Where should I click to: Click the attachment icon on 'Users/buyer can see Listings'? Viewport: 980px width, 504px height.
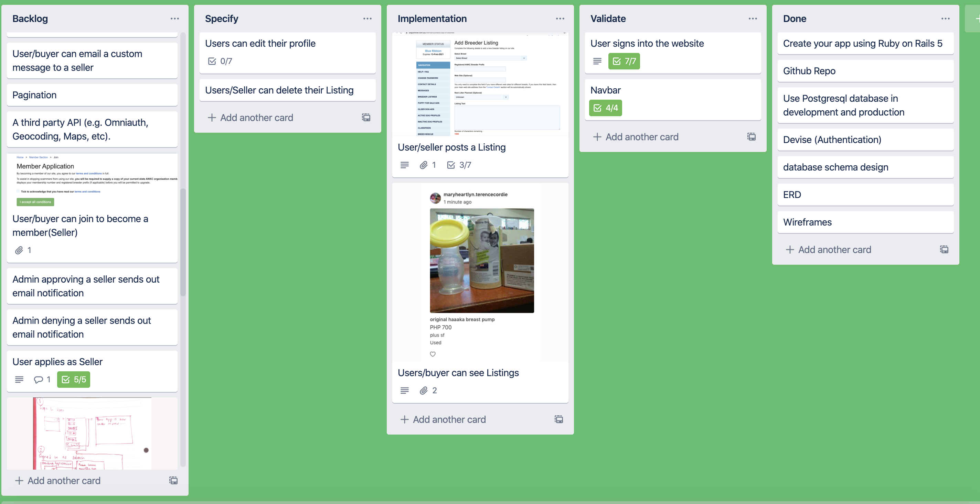tap(423, 390)
